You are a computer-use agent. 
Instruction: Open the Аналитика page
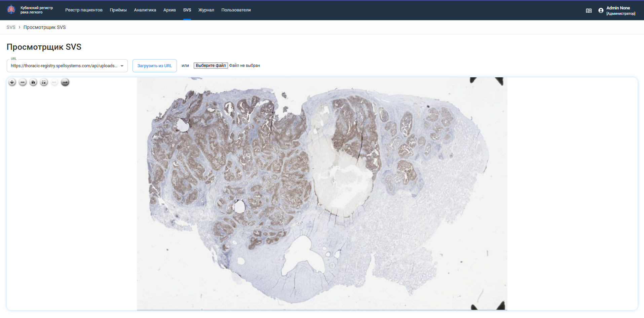(145, 10)
